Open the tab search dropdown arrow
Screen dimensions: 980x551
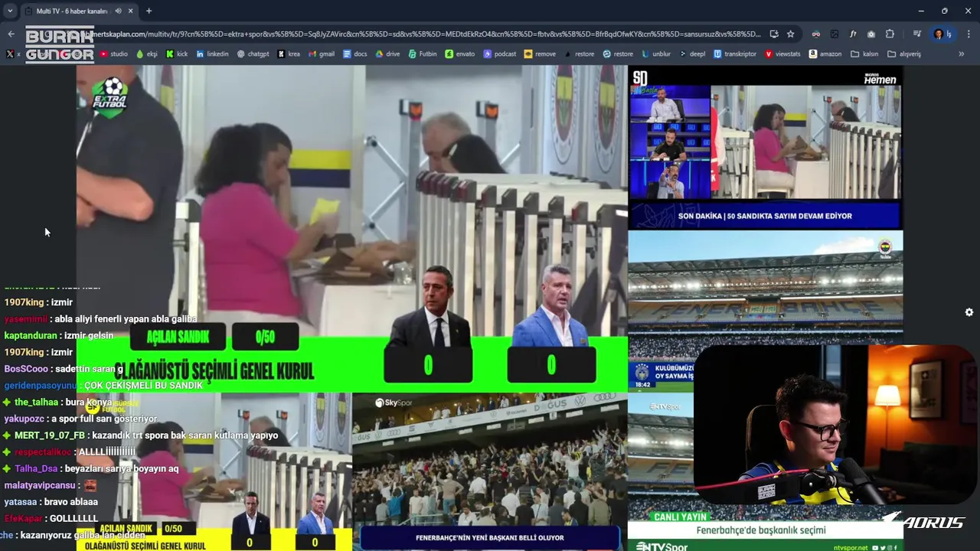(x=10, y=11)
